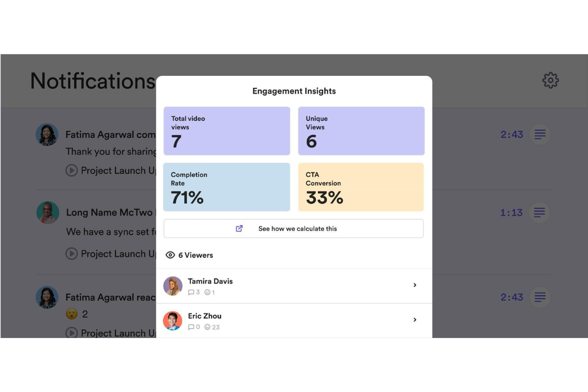Click transcript icon next to 1:13 timestamp
This screenshot has width=588, height=392.
pos(540,212)
